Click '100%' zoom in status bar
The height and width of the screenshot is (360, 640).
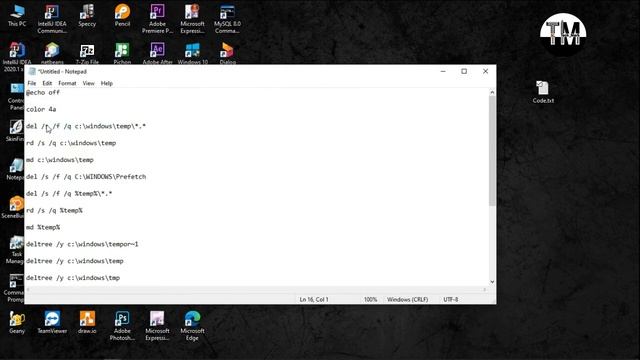(370, 300)
